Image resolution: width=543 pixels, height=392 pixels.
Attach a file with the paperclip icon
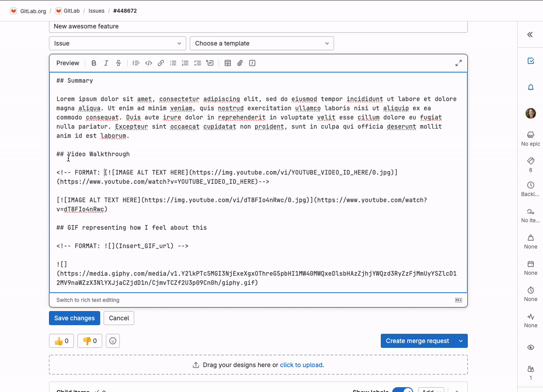tap(240, 63)
